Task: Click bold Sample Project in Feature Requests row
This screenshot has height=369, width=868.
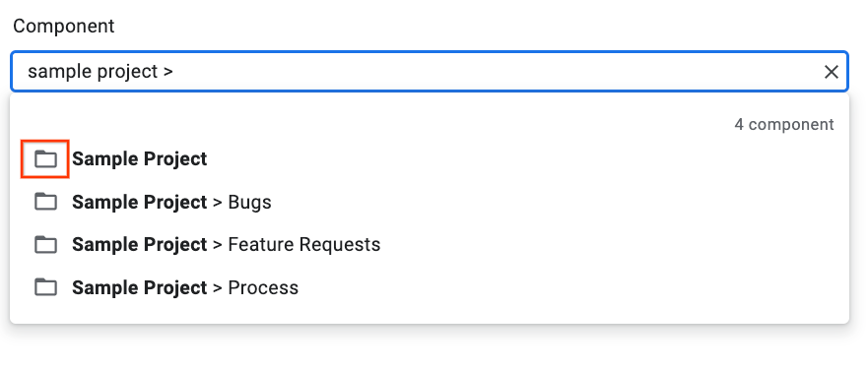Action: click(140, 245)
